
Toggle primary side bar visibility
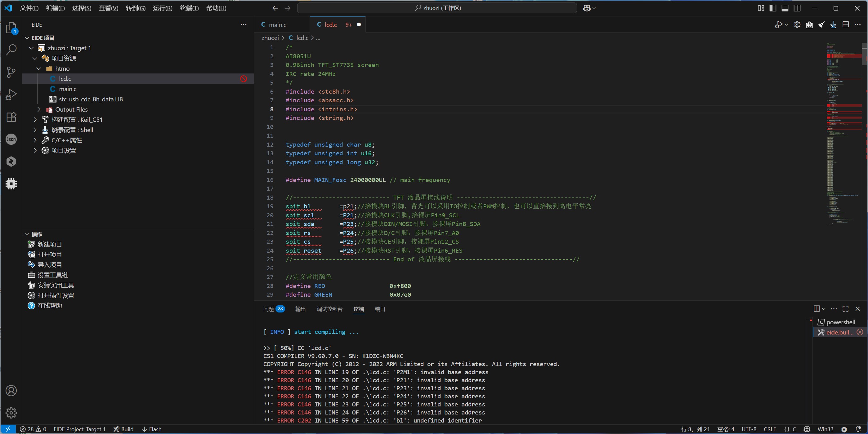tap(773, 8)
